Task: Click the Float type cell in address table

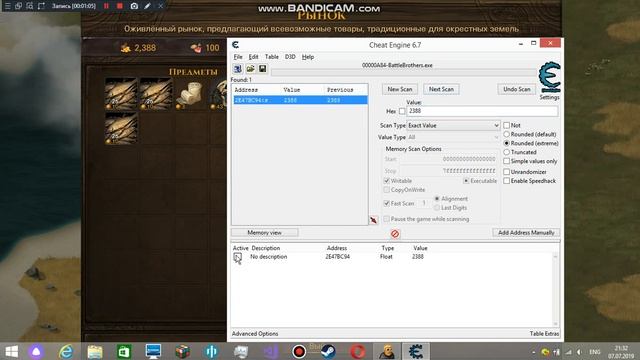Action: pyautogui.click(x=386, y=257)
